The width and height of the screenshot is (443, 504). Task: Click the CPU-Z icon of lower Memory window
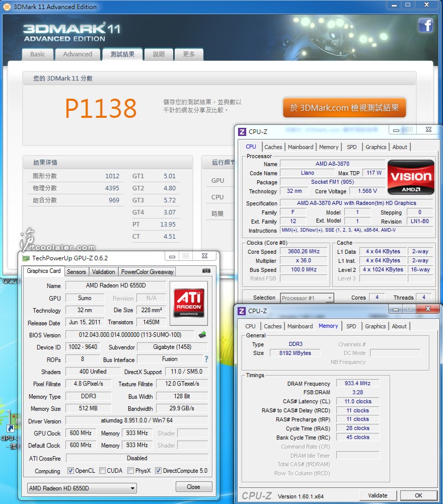(242, 311)
